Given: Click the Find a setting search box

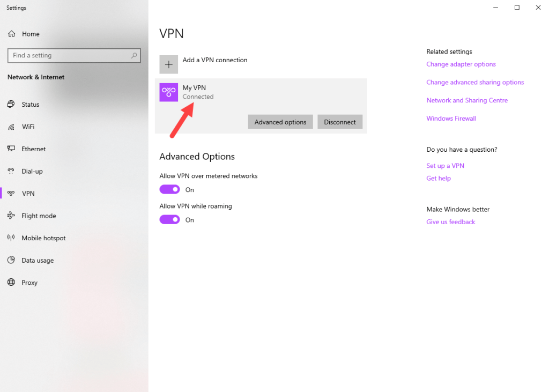Looking at the screenshot, I should coord(70,56).
